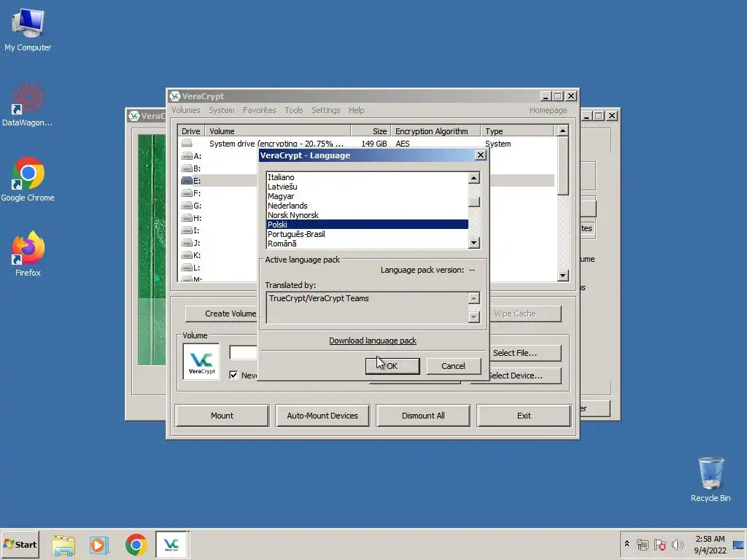The image size is (747, 560).
Task: Open My Computer desktop icon
Action: pyautogui.click(x=28, y=29)
